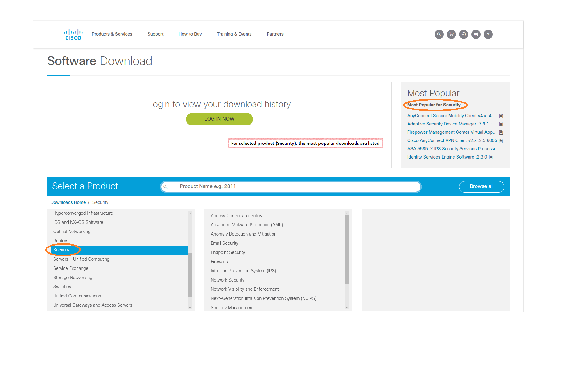Click lock icon beside Adaptive Security Device Manager
588x368 pixels.
(x=501, y=124)
